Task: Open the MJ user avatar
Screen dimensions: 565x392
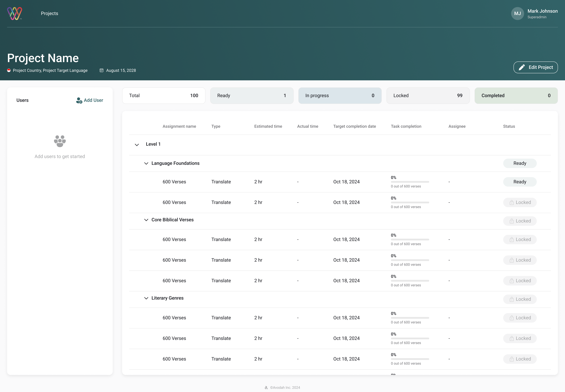Action: (x=517, y=14)
